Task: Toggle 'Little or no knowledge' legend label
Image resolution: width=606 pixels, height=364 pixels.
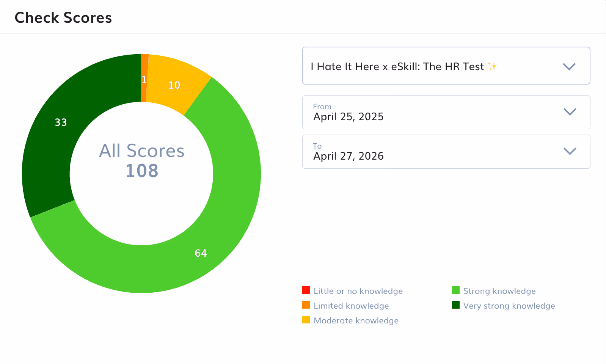Action: [x=358, y=291]
